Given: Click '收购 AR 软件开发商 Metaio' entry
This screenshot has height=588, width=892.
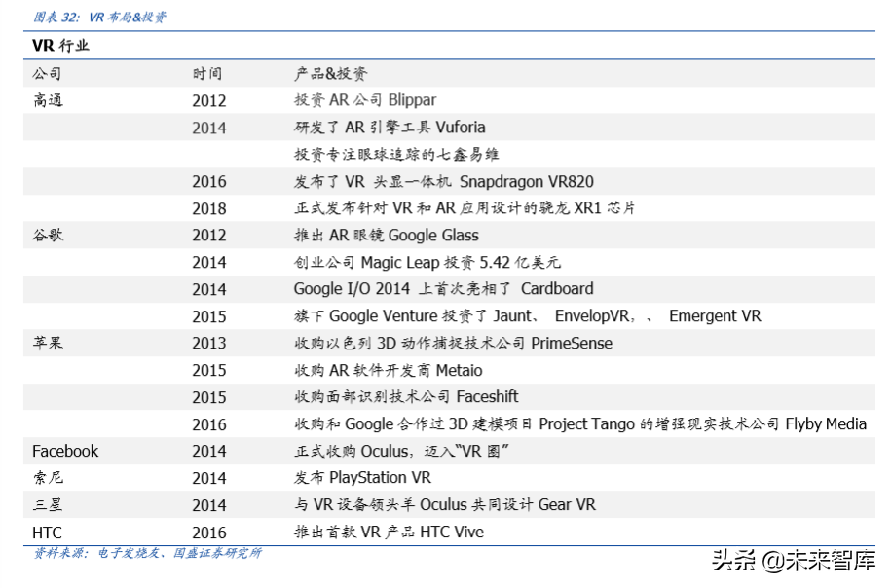Looking at the screenshot, I should click(388, 370).
